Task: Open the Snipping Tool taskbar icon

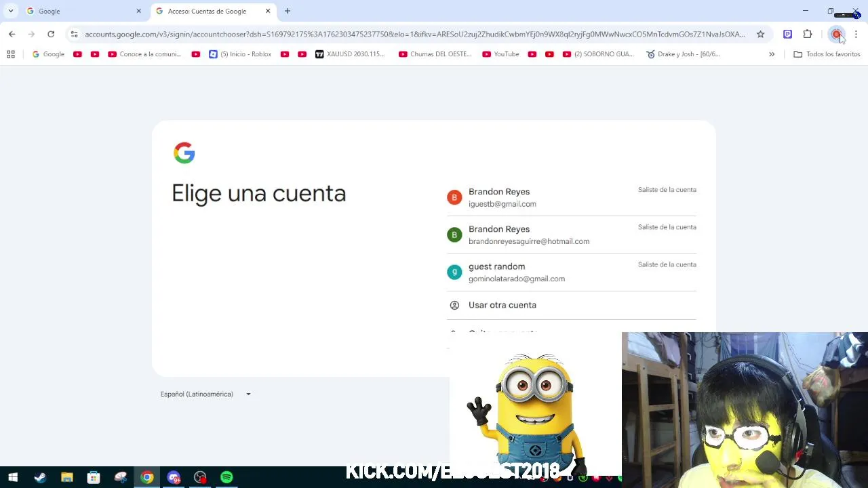Action: click(120, 477)
